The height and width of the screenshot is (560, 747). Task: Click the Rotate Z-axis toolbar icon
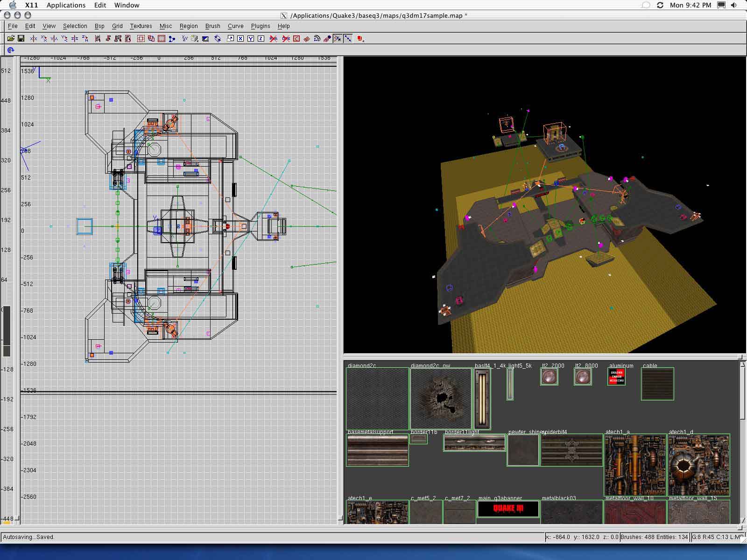85,39
